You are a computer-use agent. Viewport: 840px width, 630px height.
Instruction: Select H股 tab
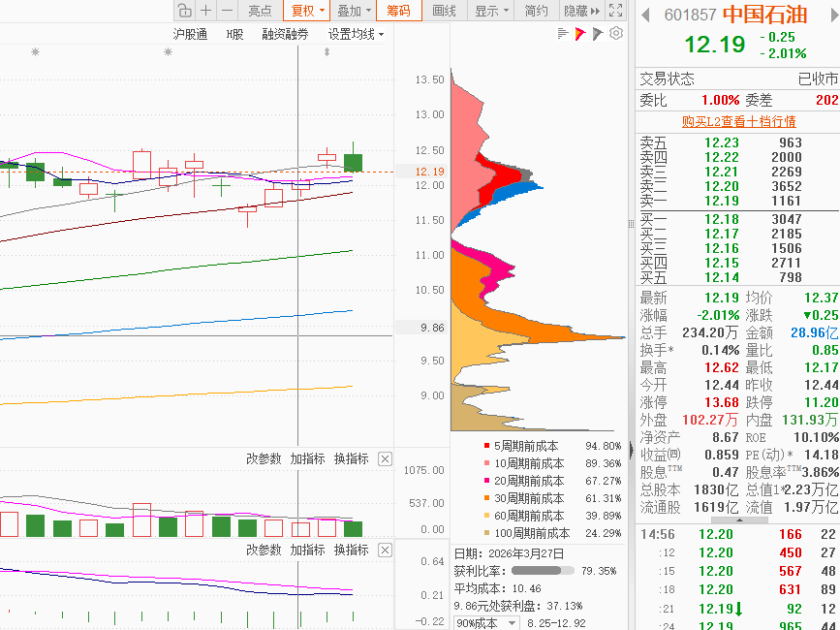(234, 34)
